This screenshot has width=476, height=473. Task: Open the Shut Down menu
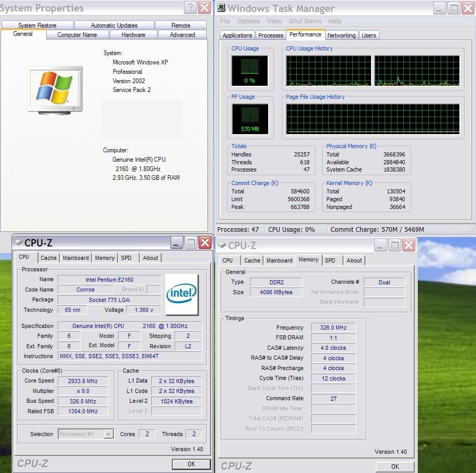point(305,21)
